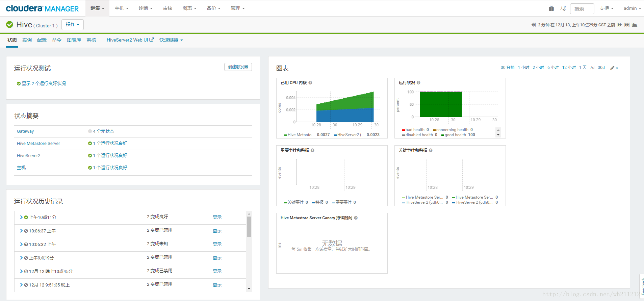Expand the 12月 12 9:51:35 晚上 history entry
This screenshot has width=644, height=301.
point(21,285)
